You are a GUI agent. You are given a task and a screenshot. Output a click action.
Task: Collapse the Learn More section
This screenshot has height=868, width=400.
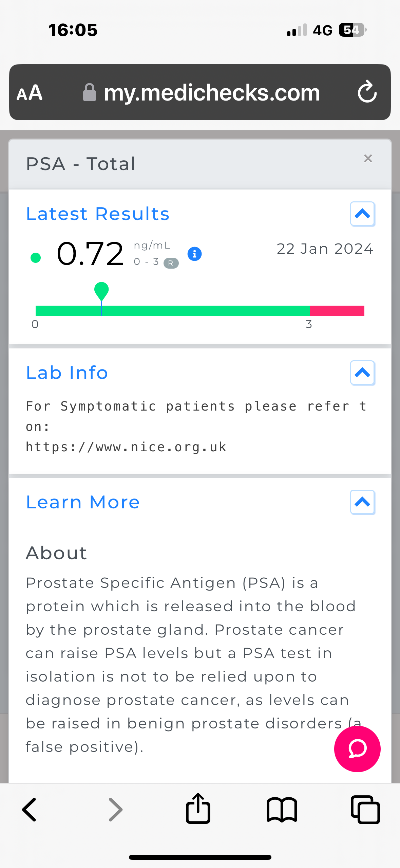[x=362, y=502]
